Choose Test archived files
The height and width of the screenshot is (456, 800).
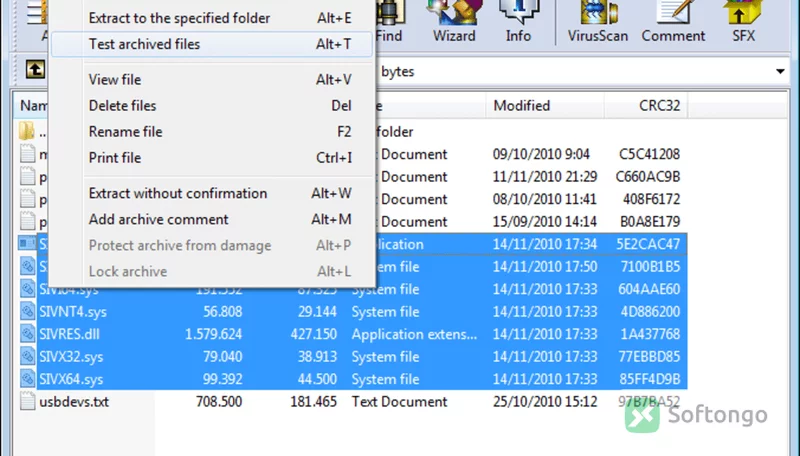[212, 44]
